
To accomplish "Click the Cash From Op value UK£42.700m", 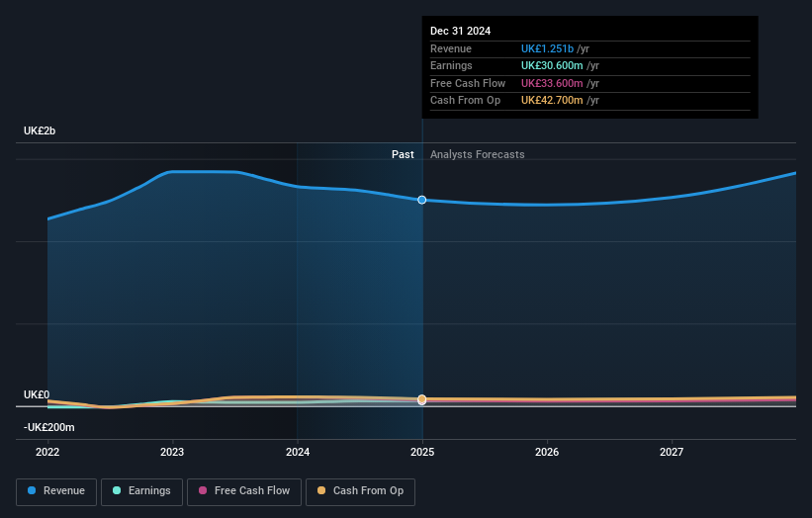I will pyautogui.click(x=552, y=101).
